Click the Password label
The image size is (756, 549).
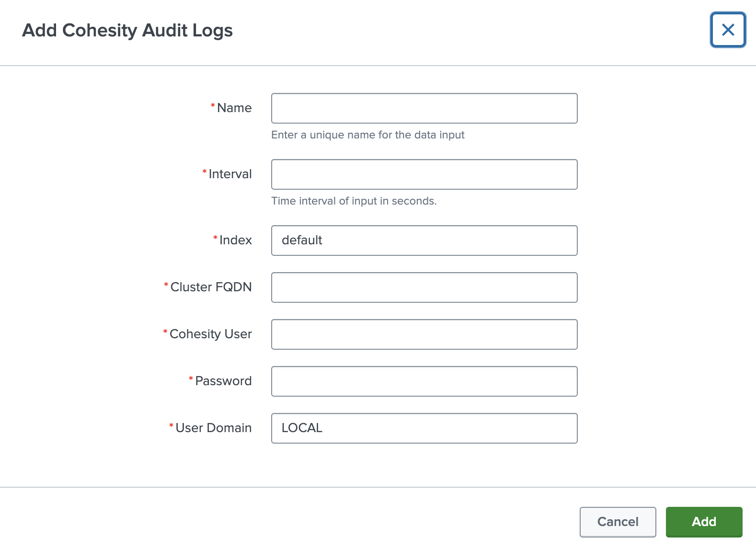223,381
